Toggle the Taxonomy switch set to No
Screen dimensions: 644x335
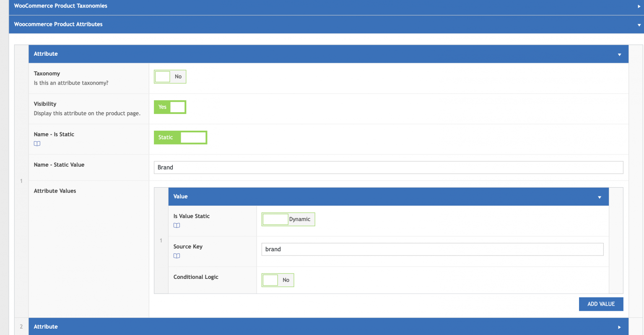170,77
